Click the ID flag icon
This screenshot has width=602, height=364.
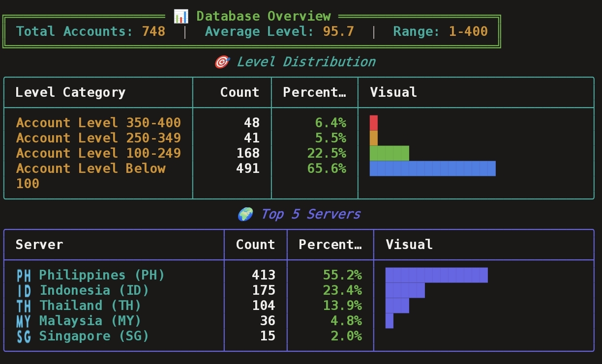24,291
